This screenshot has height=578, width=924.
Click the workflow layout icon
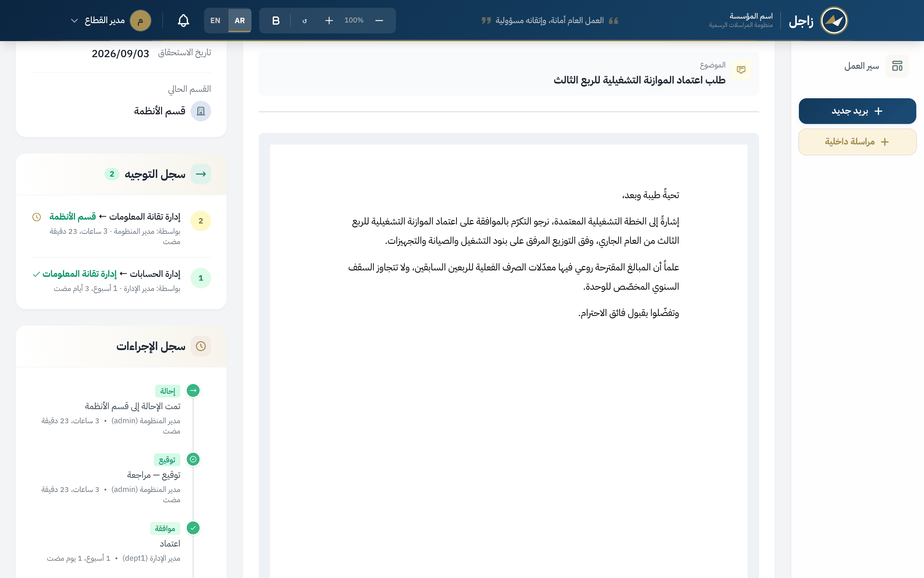pos(897,66)
